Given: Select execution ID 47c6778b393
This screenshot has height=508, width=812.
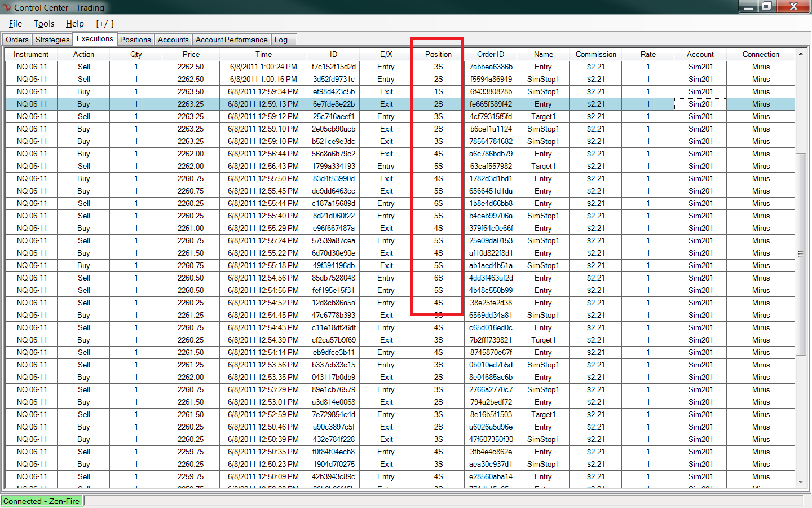Looking at the screenshot, I should tap(334, 315).
